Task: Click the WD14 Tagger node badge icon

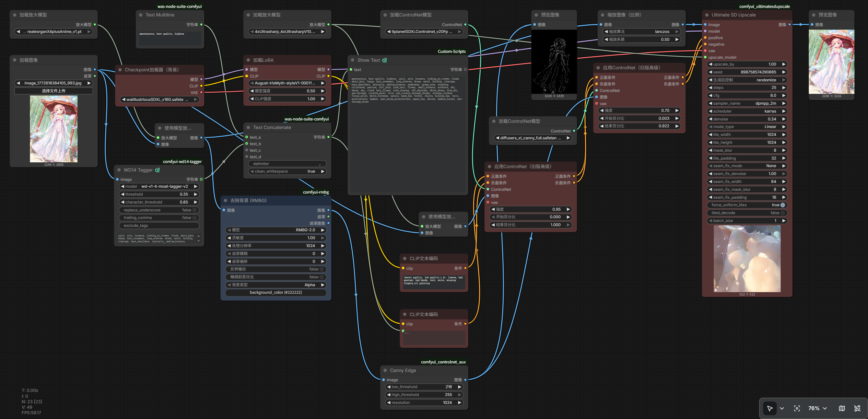Action: [x=157, y=170]
